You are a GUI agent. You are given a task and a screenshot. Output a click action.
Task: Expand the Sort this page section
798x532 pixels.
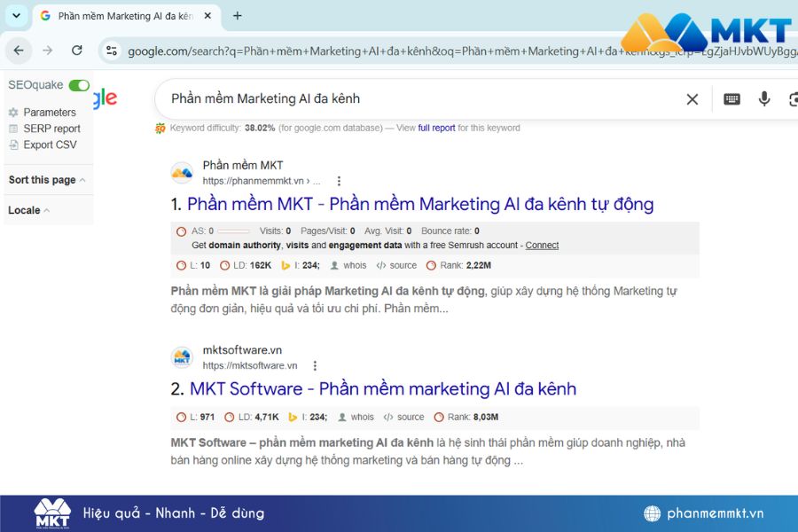click(x=47, y=180)
